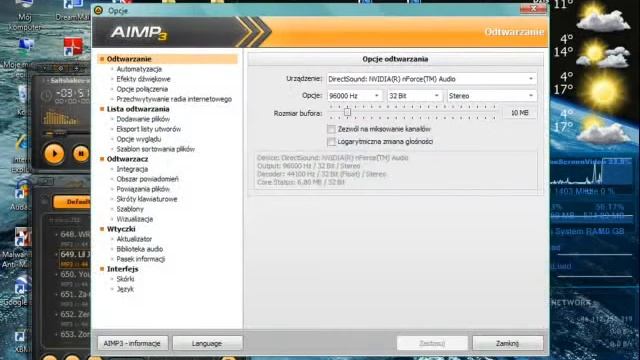The width and height of the screenshot is (640, 360).
Task: Click the AIMP3 logo in the header
Action: click(139, 33)
